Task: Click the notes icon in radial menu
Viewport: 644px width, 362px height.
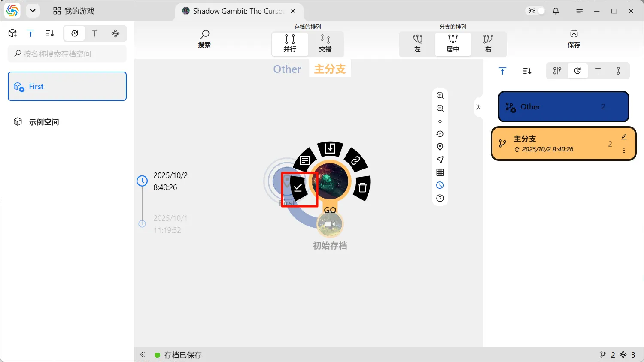Action: click(x=305, y=161)
